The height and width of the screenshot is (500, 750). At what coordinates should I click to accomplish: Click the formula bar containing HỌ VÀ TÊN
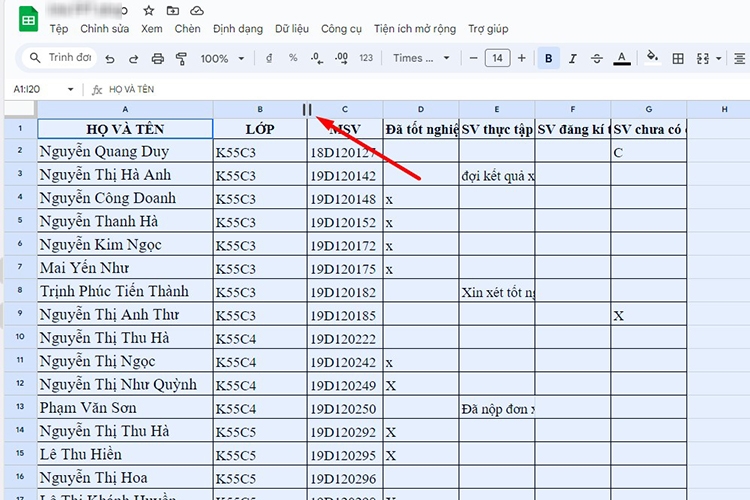click(426, 89)
